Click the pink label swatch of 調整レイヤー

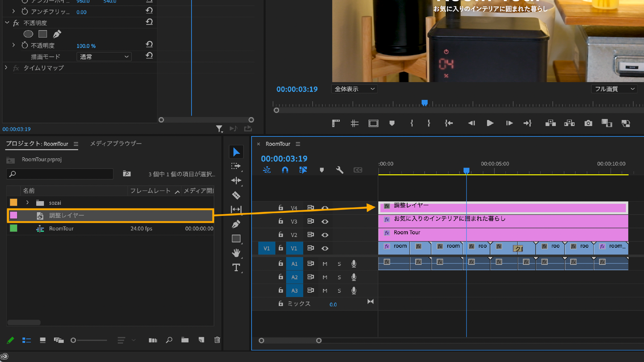13,215
